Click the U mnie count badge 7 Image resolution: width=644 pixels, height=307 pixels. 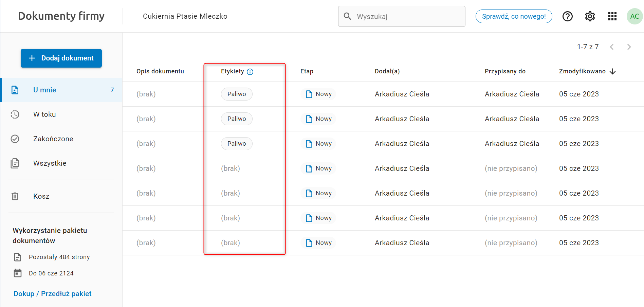112,90
